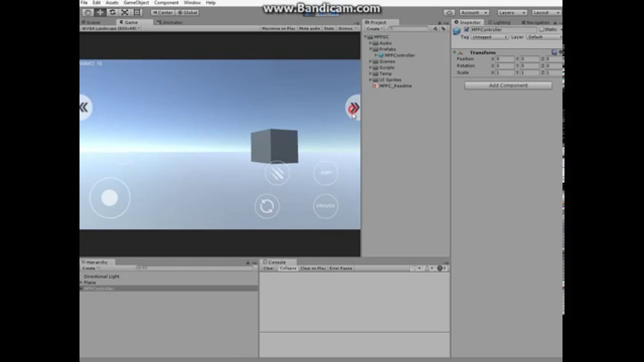This screenshot has width=644, height=362.
Task: Toggle Mute audio in Game view
Action: point(309,29)
